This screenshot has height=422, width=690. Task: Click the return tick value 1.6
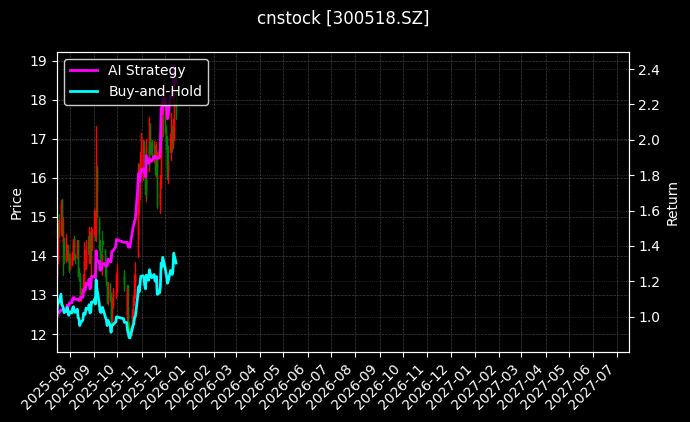(649, 211)
